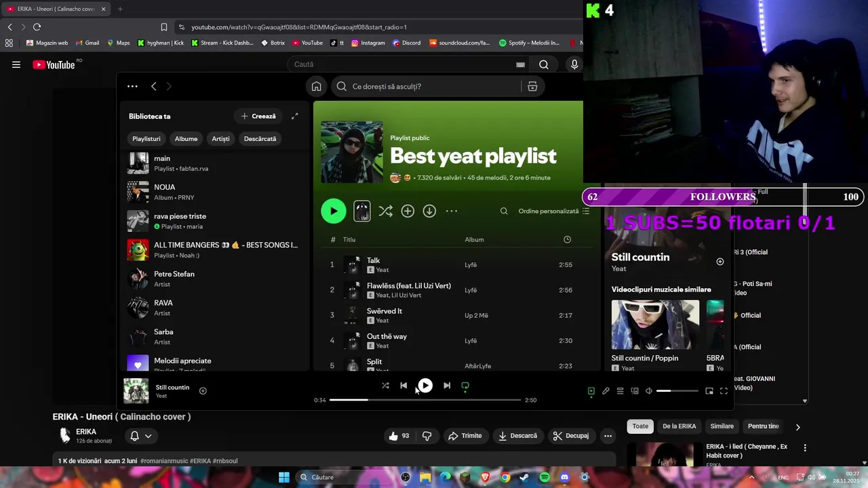Click YouTube search button magnifier
This screenshot has height=488, width=868.
(x=544, y=64)
